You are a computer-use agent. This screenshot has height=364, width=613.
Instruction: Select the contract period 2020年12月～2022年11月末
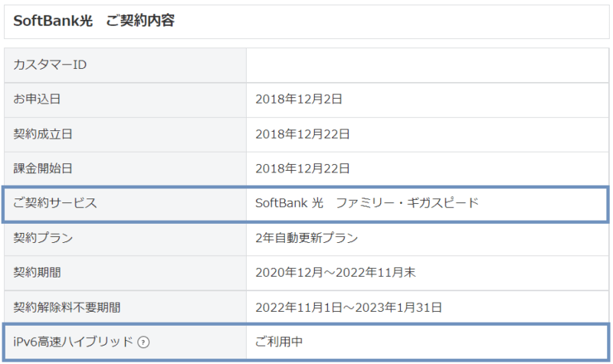[336, 272]
